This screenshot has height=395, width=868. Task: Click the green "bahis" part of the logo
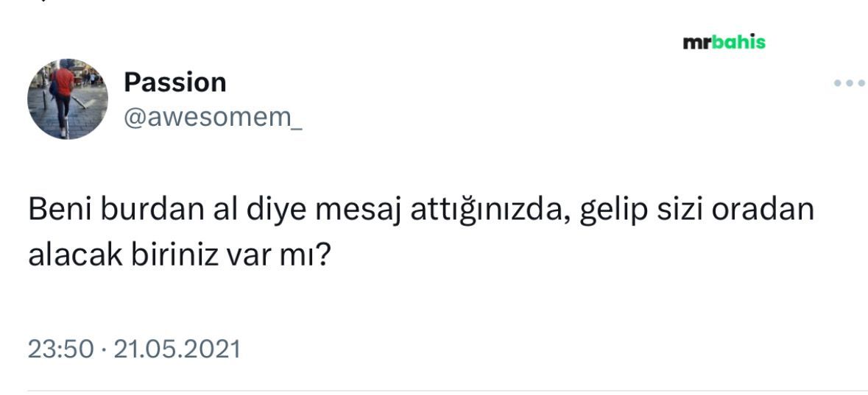pyautogui.click(x=738, y=43)
